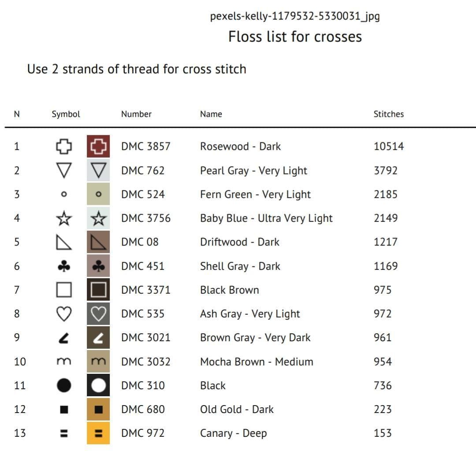Image resolution: width=476 pixels, height=461 pixels.
Task: Select the inverted triangle symbol in row 2
Action: pyautogui.click(x=64, y=170)
